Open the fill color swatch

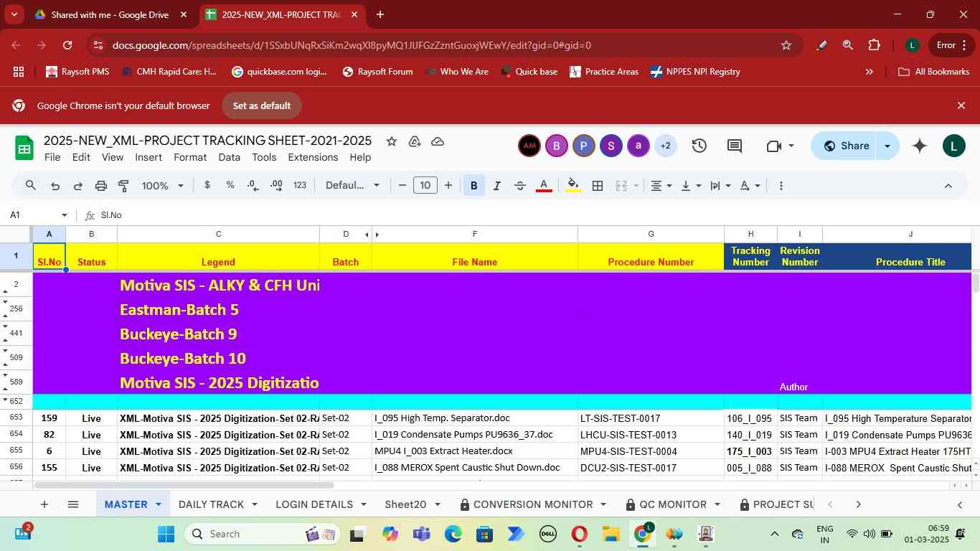click(573, 186)
